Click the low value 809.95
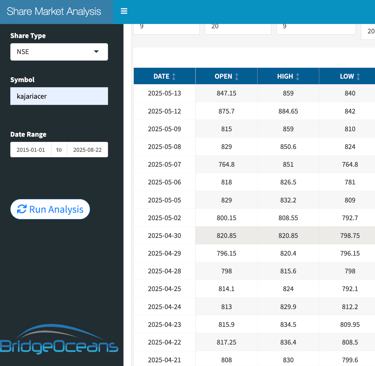 tap(350, 324)
